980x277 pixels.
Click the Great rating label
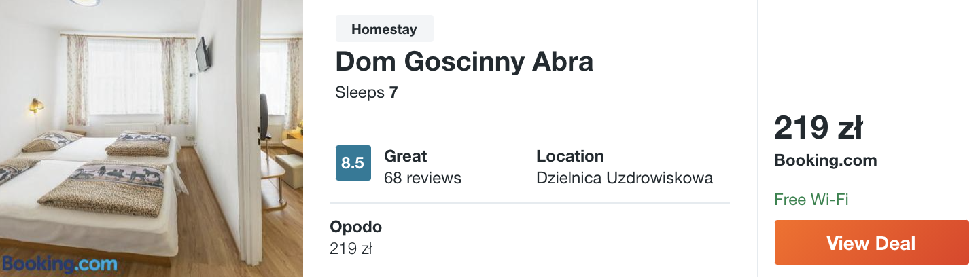pyautogui.click(x=406, y=156)
